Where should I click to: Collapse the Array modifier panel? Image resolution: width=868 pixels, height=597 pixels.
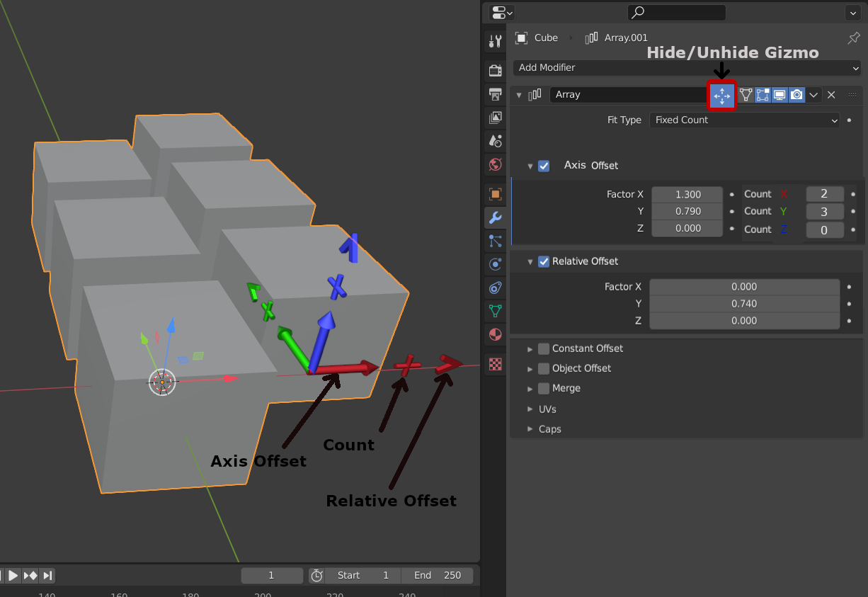coord(519,95)
